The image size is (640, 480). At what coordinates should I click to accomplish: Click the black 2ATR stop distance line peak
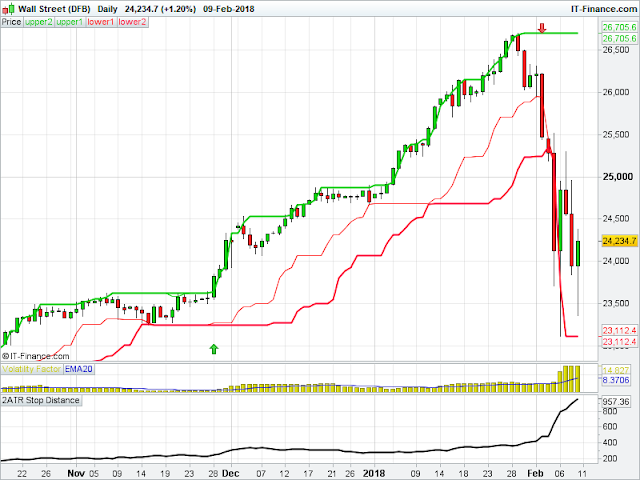tap(577, 400)
